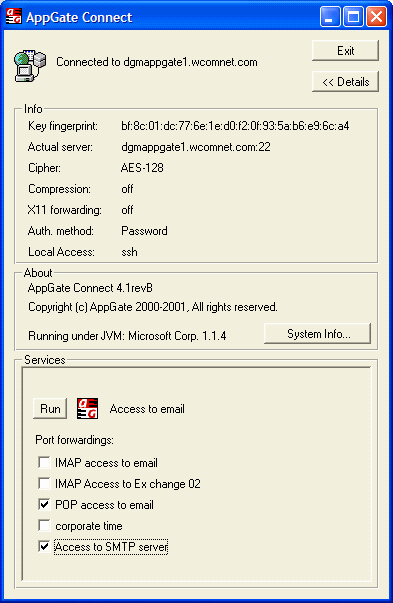Screen dimensions: 393x603
Task: Minimize the AppGate Connect window
Action: tap(330, 17)
